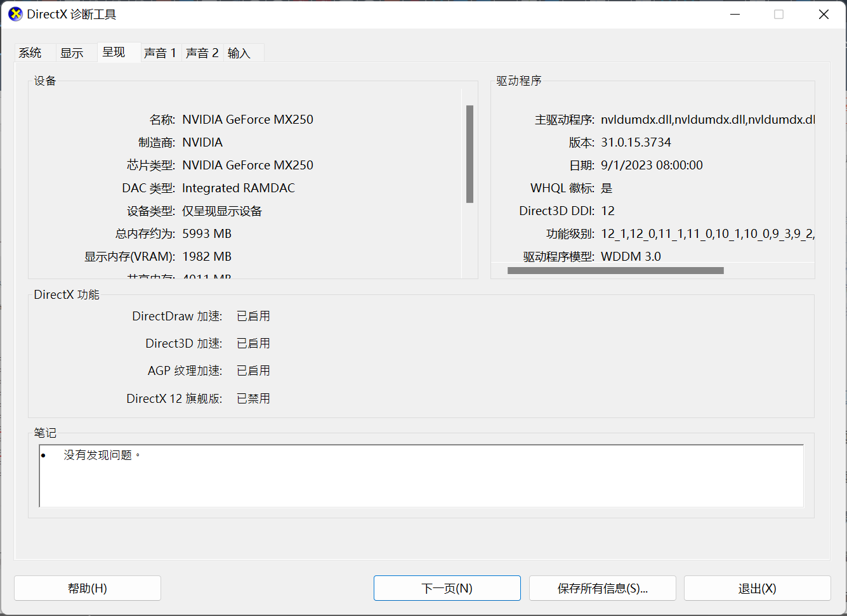Click the 退出(X) button
Screen dimensions: 847x616
[x=758, y=588]
